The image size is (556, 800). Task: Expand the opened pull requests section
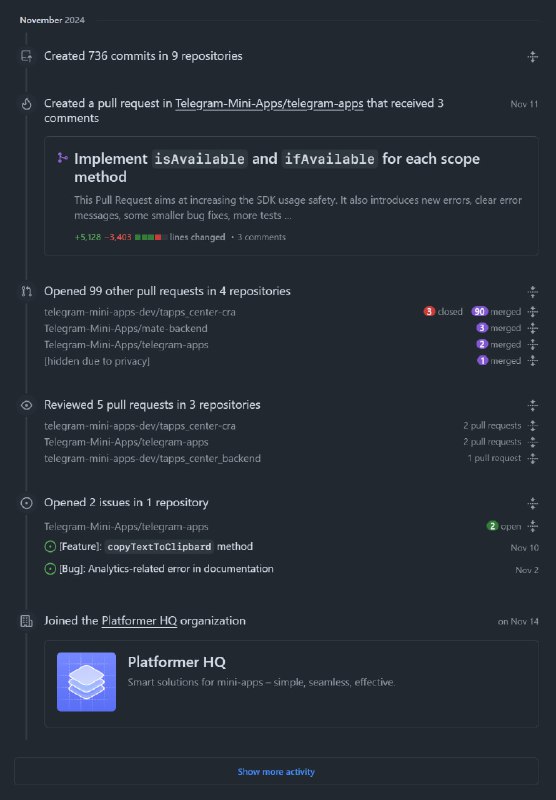click(x=533, y=292)
